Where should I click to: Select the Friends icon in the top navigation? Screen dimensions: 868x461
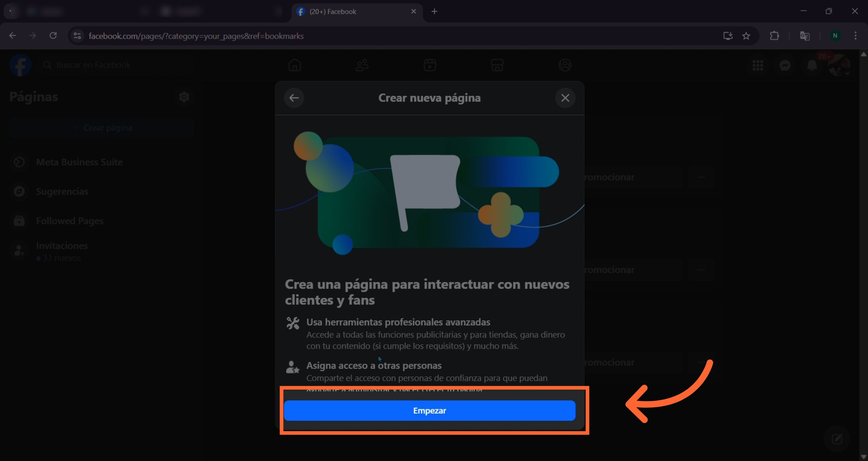tap(362, 65)
